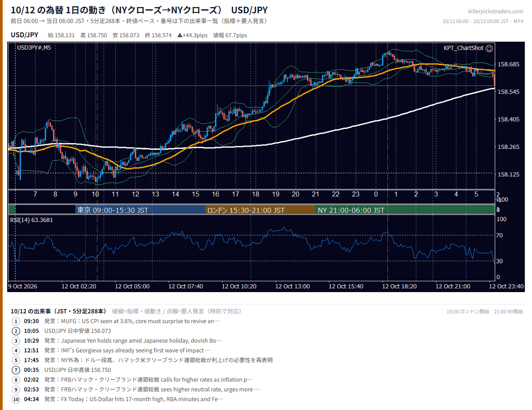Click hour label 23 on the chart axis

pos(356,195)
